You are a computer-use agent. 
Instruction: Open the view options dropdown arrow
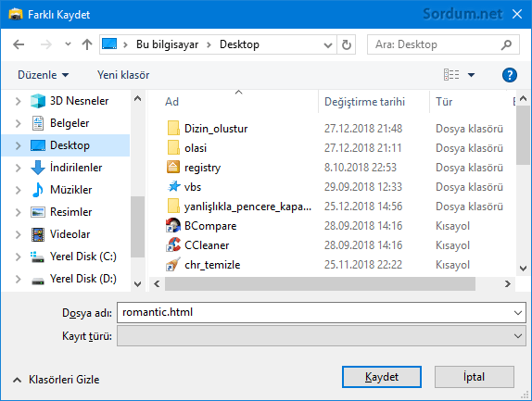tap(471, 75)
